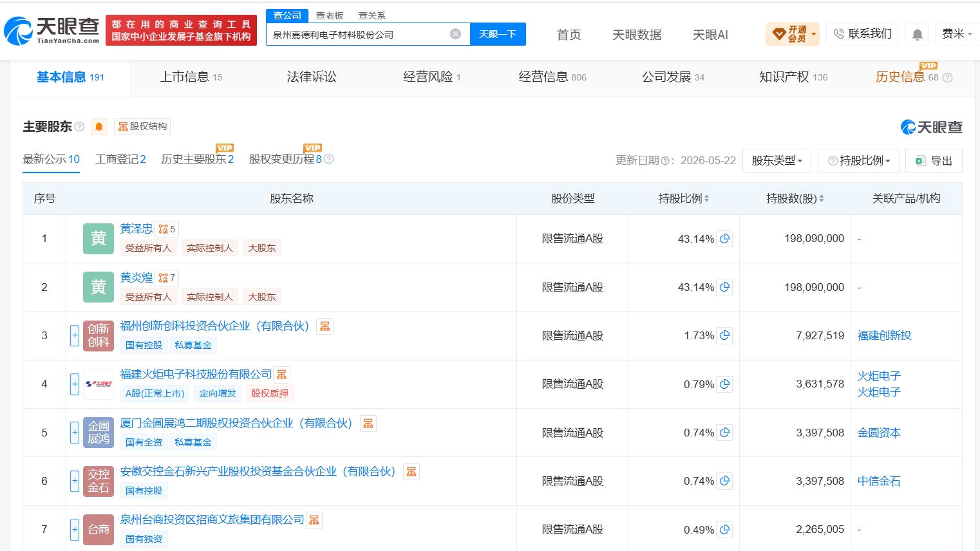Open 中信金石 related institution link

pyautogui.click(x=879, y=481)
